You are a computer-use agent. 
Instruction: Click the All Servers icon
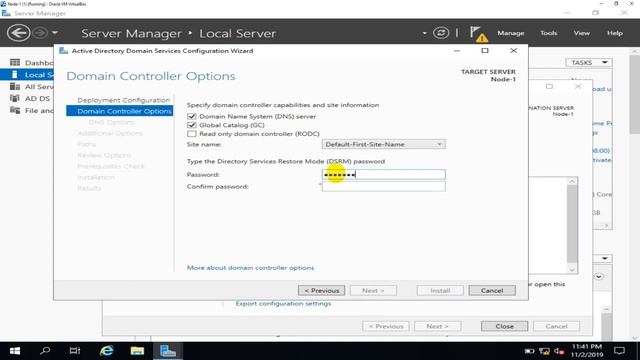pos(15,87)
